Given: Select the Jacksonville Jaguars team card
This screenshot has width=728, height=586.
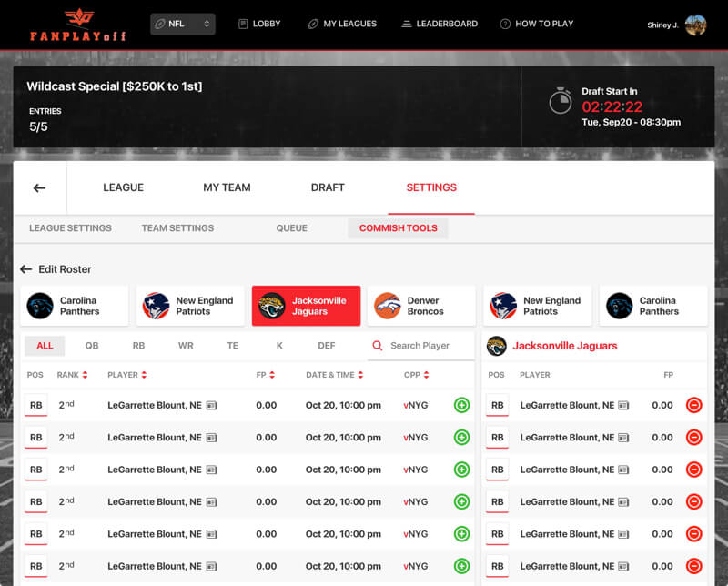Looking at the screenshot, I should pyautogui.click(x=306, y=306).
